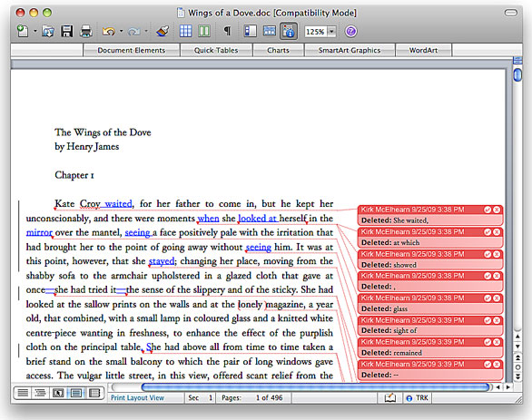Save the document with the floppy icon
The width and height of the screenshot is (532, 420).
[x=66, y=31]
